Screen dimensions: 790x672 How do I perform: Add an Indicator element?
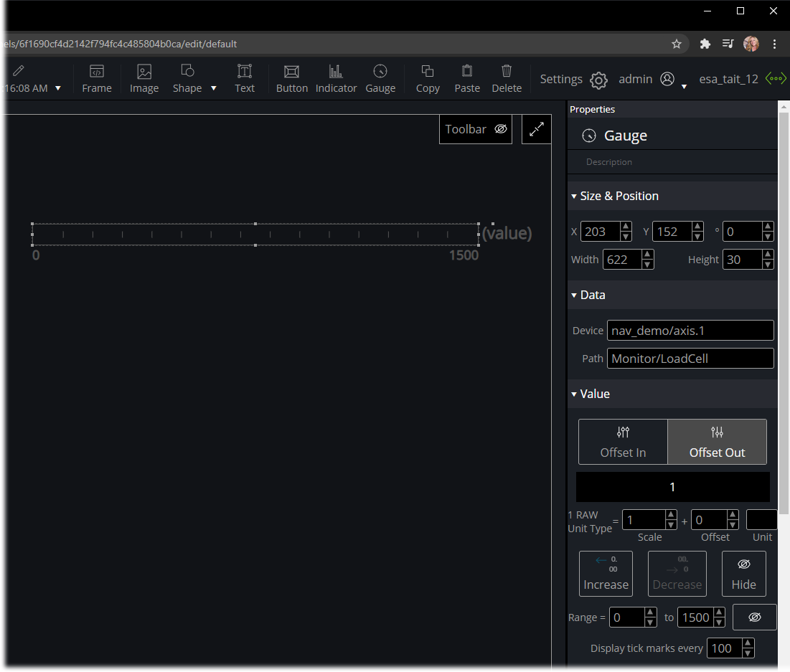pyautogui.click(x=336, y=79)
